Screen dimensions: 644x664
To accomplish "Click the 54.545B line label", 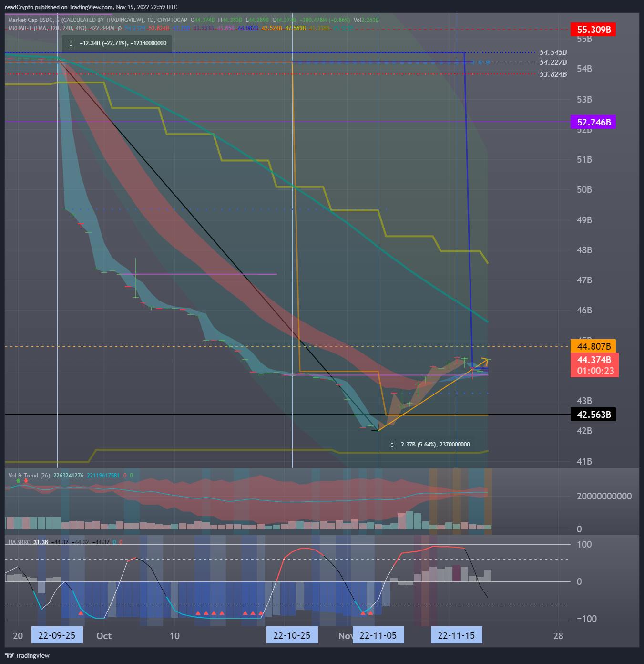I will 553,52.
